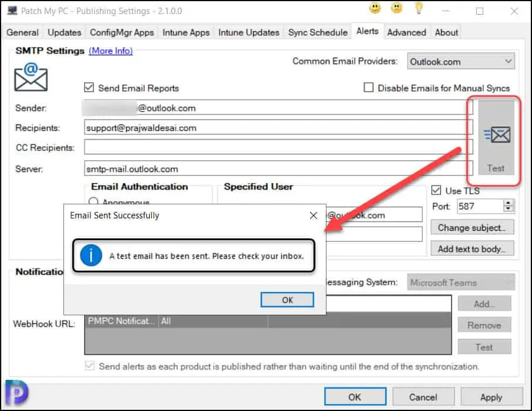Screen dimensions: 532x411
Task: Open Common Email Providers dropdown
Action: [x=461, y=62]
